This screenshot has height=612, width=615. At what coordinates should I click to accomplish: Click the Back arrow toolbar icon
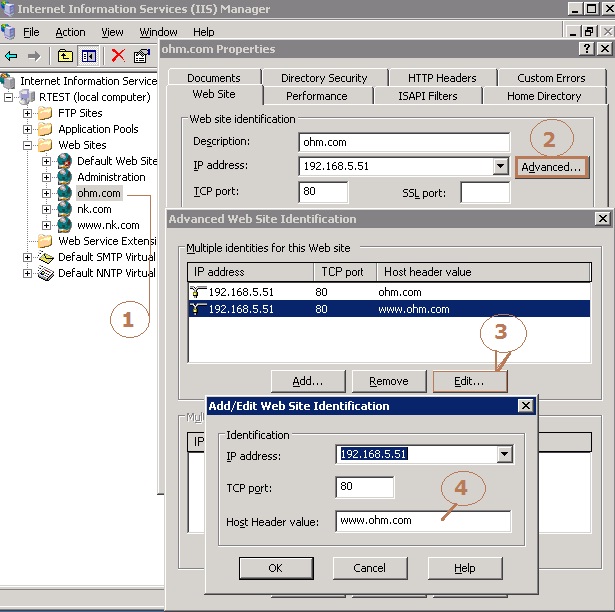11,56
